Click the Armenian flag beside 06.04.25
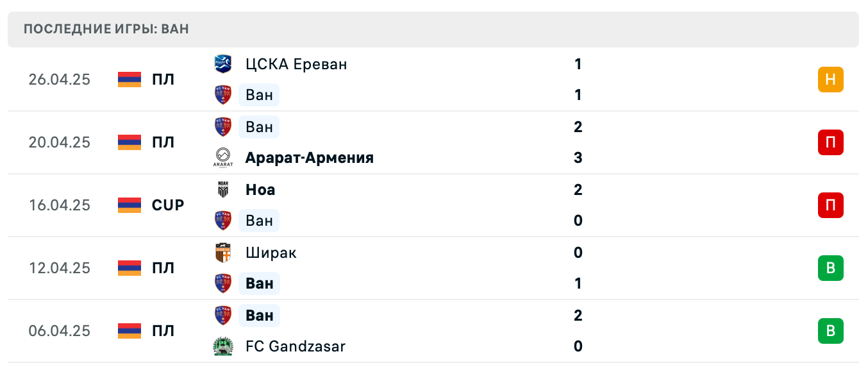Viewport: 868px width, 372px height. 128,331
